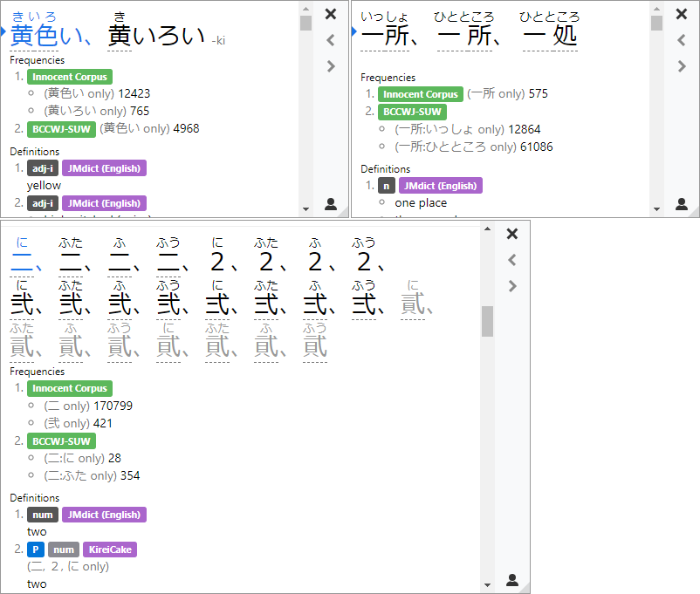Click the Innocent Corpus frequency tag for 黄色い

70,77
